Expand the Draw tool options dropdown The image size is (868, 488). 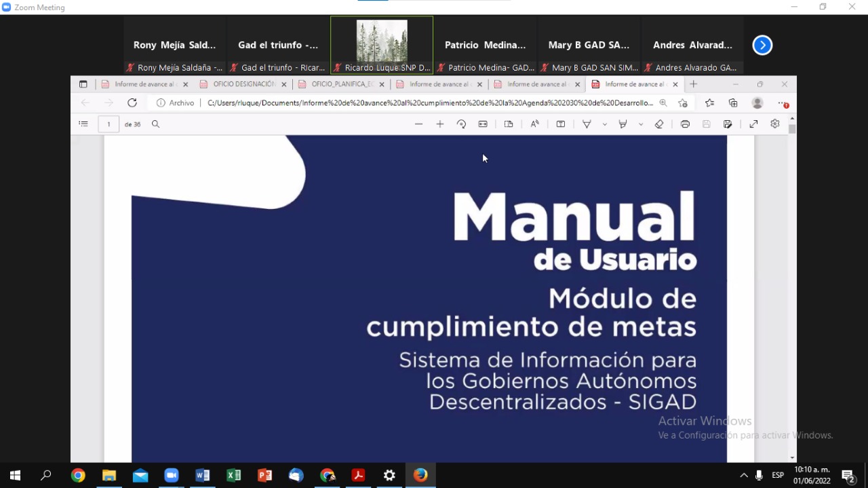(604, 124)
